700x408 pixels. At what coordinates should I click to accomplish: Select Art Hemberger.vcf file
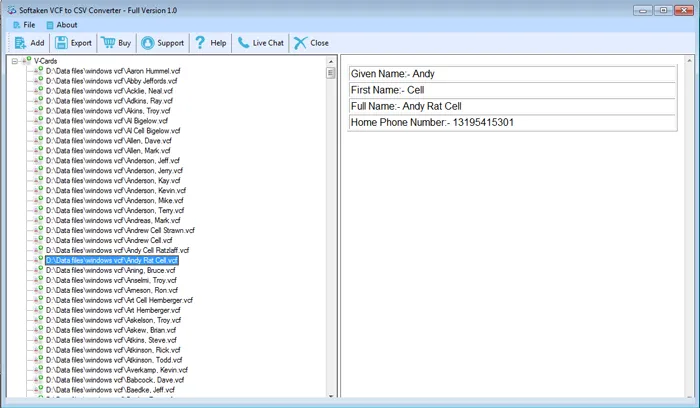tap(113, 310)
